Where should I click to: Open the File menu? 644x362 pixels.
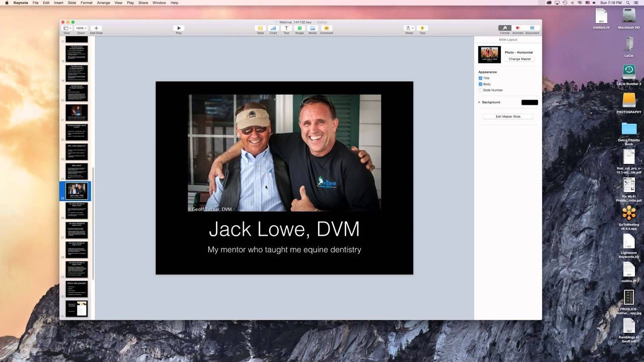(35, 3)
